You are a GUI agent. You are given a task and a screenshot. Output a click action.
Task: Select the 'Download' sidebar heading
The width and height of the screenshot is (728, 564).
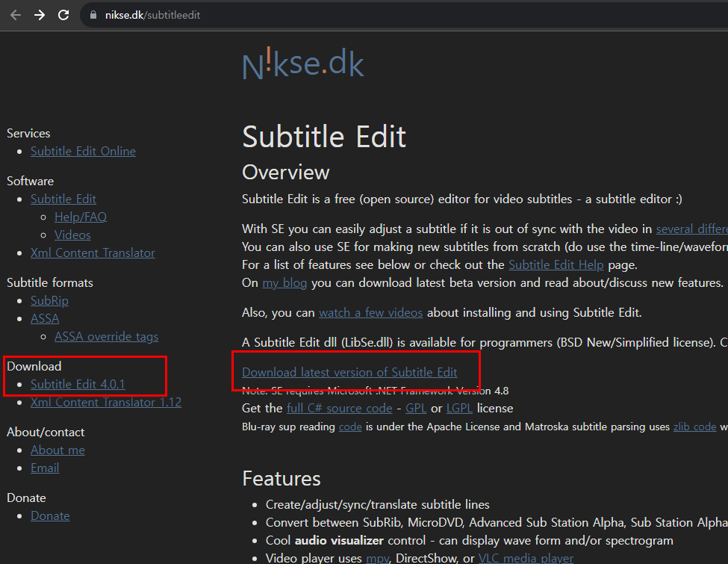(x=34, y=367)
